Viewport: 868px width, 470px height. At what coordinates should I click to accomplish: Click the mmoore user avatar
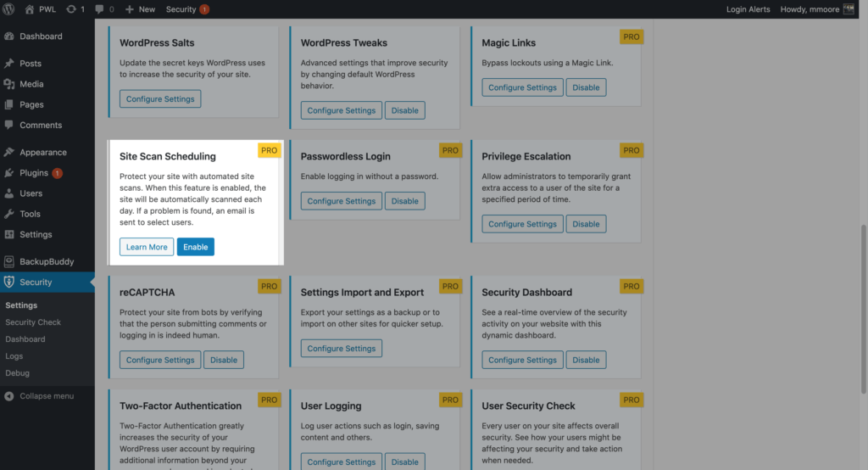[849, 8]
